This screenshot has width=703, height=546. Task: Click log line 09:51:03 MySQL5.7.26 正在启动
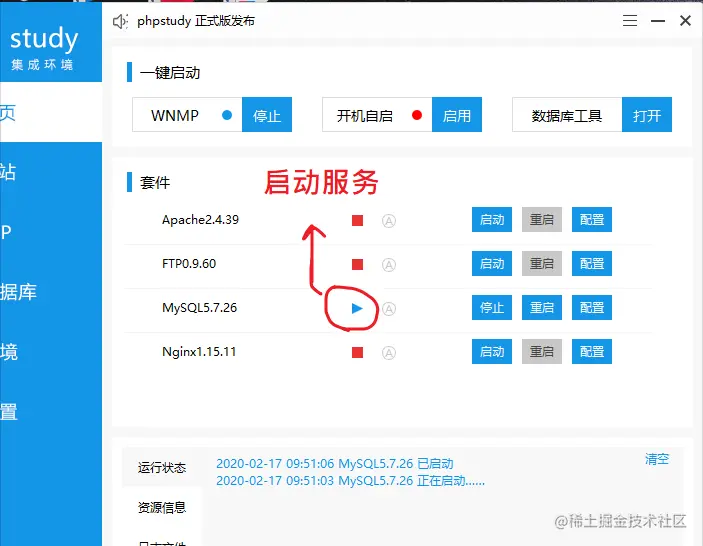pos(351,481)
